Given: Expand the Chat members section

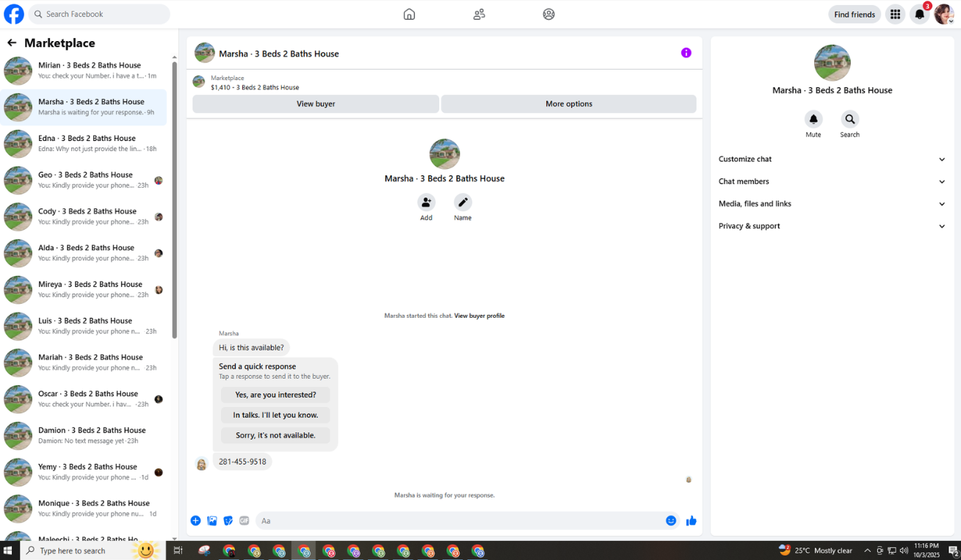Looking at the screenshot, I should (832, 181).
